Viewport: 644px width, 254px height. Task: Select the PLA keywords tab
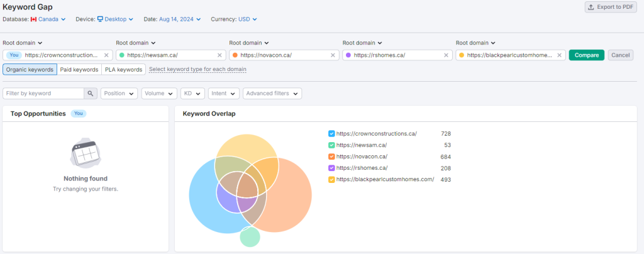124,69
